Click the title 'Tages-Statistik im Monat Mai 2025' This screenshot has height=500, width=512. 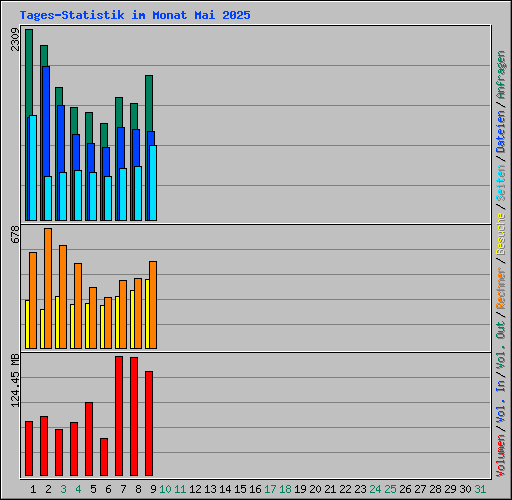click(x=135, y=15)
